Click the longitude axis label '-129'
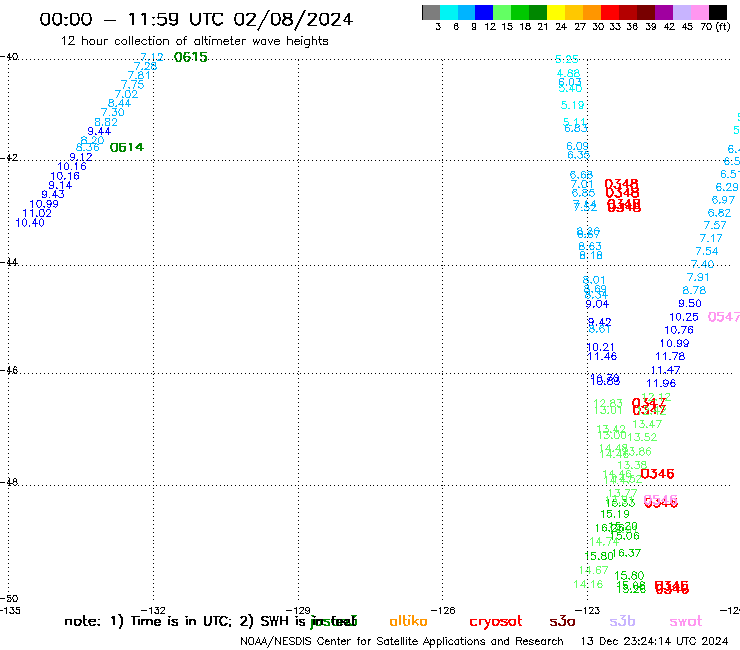This screenshot has height=650, width=740. (x=299, y=610)
